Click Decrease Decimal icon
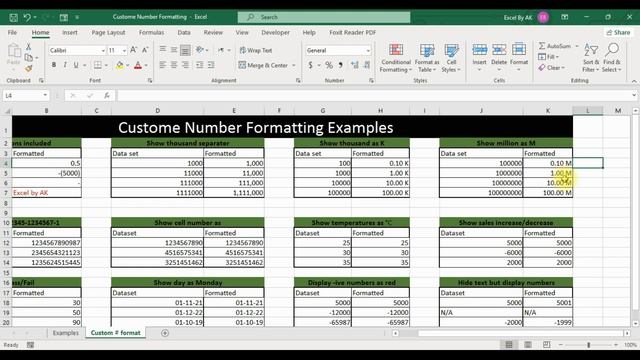640x360 pixels. pyautogui.click(x=367, y=65)
